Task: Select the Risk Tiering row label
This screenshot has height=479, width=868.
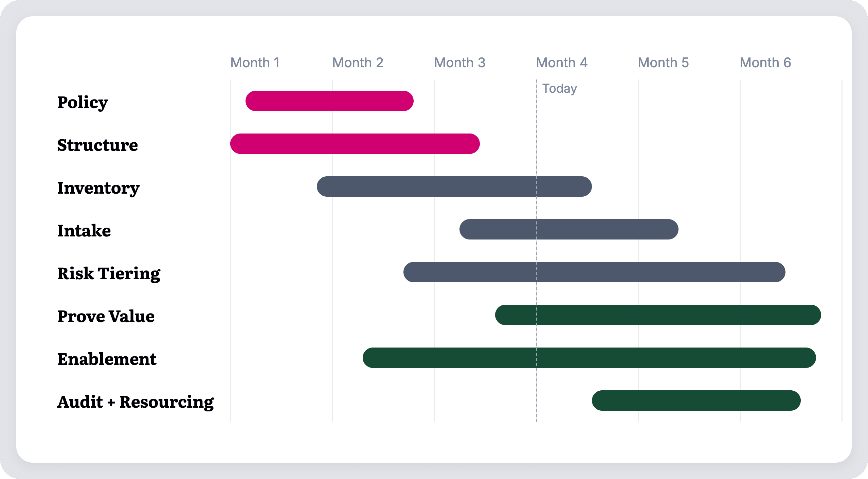Action: tap(109, 274)
